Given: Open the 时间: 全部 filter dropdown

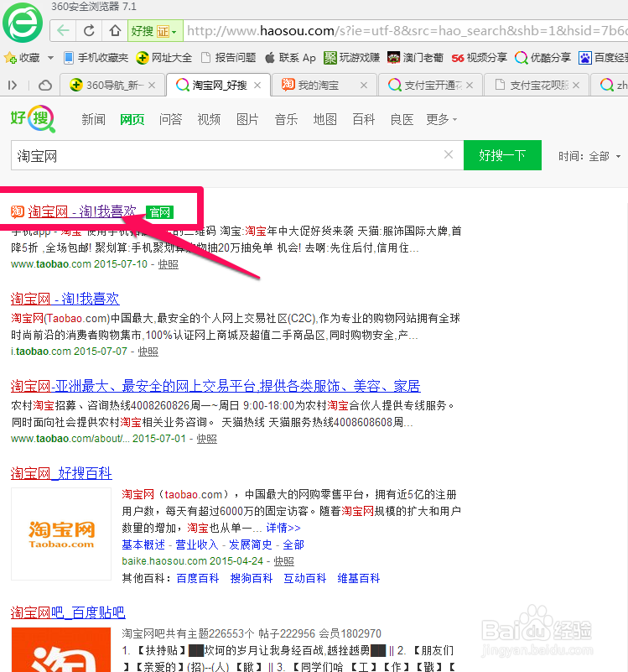Looking at the screenshot, I should coord(589,156).
